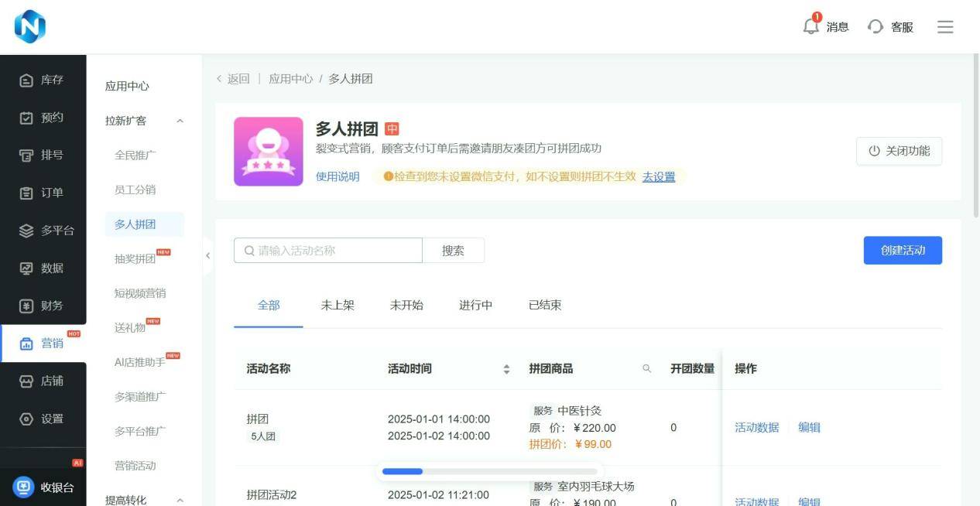Click the search icon in 拼团商品 column
The image size is (980, 506).
coord(647,369)
